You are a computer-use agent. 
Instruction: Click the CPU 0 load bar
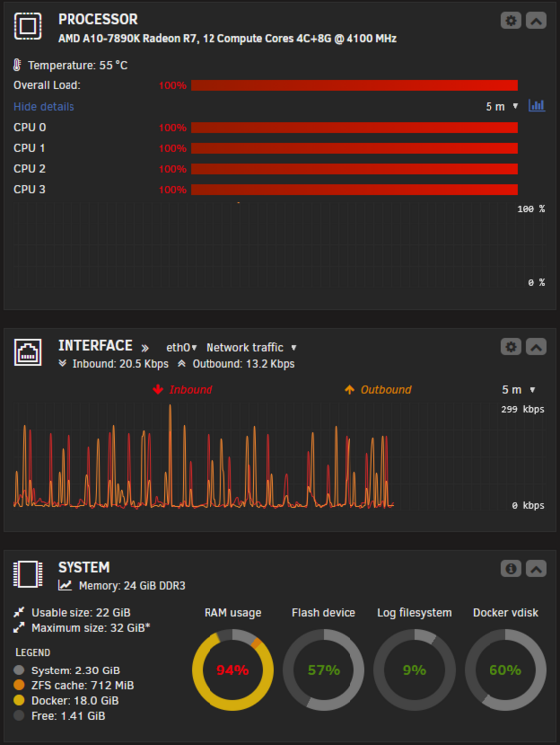(354, 128)
